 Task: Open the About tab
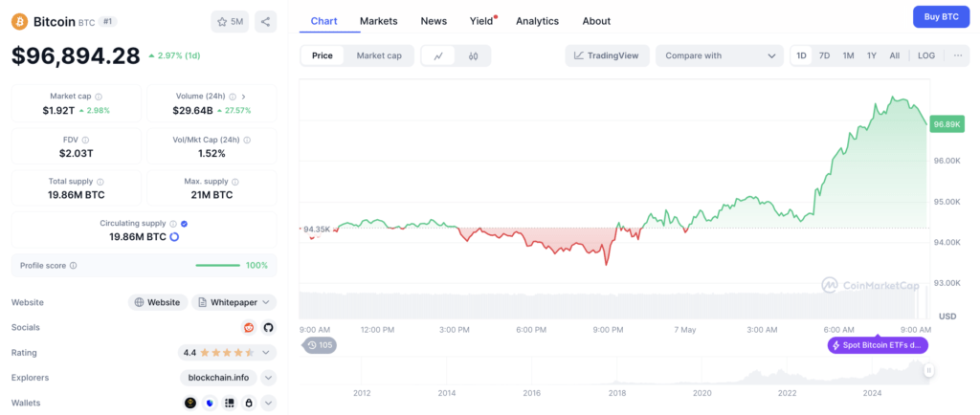[x=596, y=21]
